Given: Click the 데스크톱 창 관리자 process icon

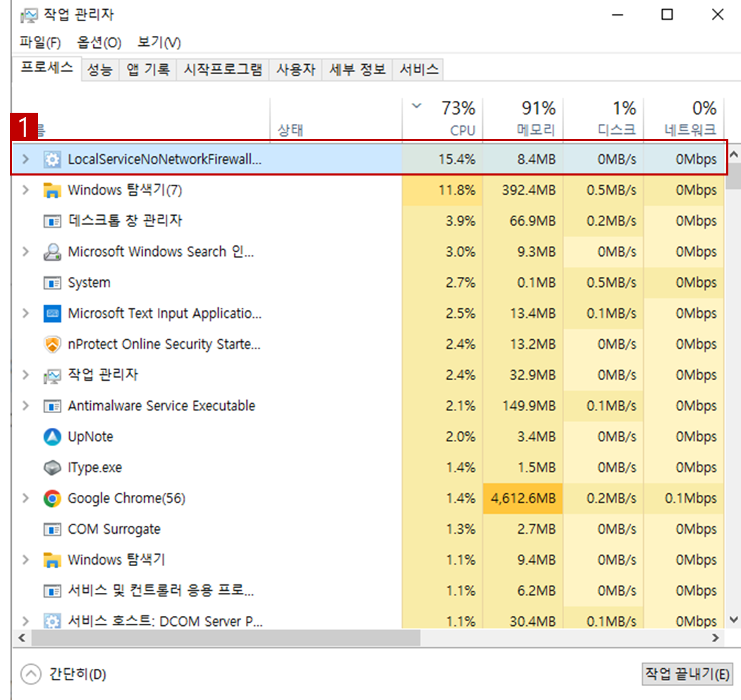Looking at the screenshot, I should (x=52, y=221).
